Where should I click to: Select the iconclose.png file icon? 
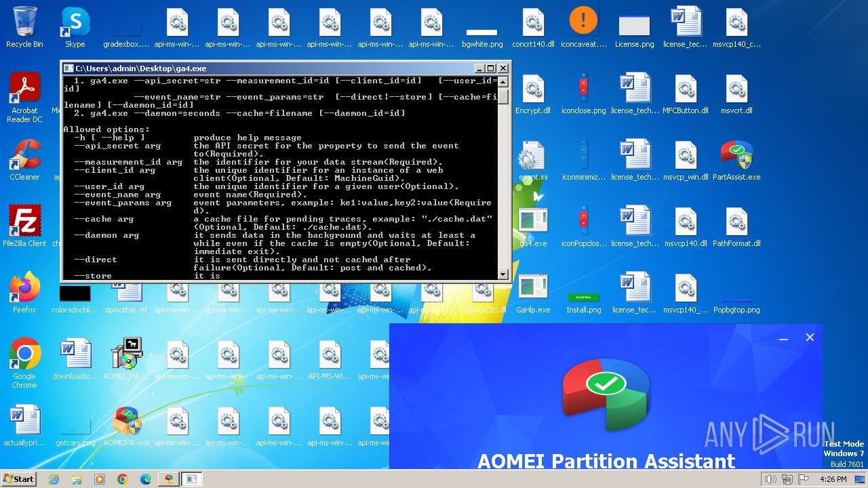click(584, 94)
